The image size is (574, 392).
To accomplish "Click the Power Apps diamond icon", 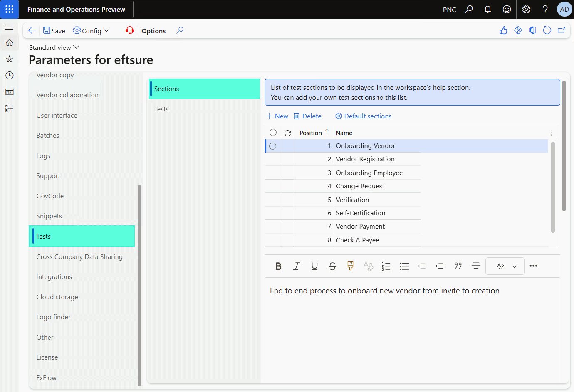I will click(518, 30).
